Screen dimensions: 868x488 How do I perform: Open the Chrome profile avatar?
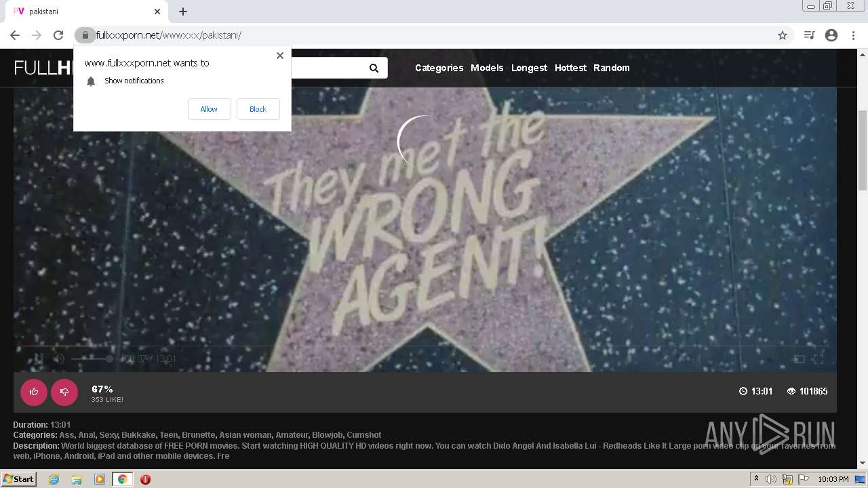click(x=831, y=35)
